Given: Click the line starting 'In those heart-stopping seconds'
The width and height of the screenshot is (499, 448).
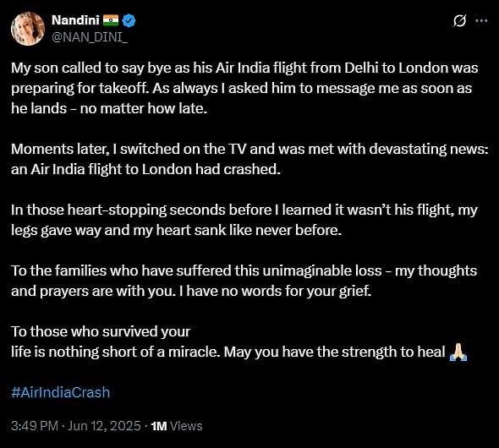Looking at the screenshot, I should pos(244,210).
